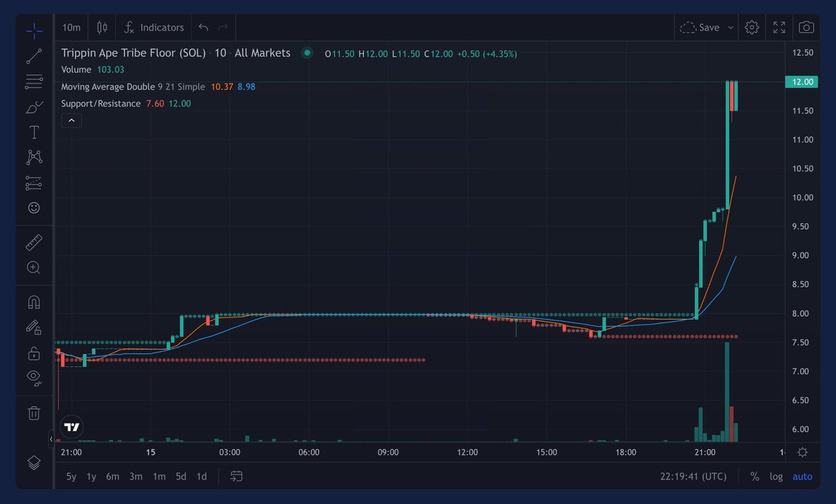
Task: Remove drawings using the trash icon
Action: click(33, 413)
